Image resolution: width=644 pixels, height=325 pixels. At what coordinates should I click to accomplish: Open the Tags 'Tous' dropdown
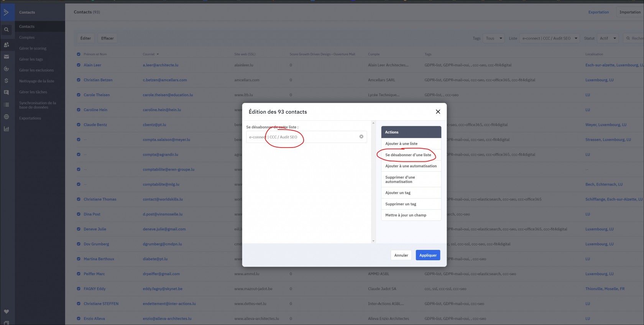pyautogui.click(x=493, y=38)
